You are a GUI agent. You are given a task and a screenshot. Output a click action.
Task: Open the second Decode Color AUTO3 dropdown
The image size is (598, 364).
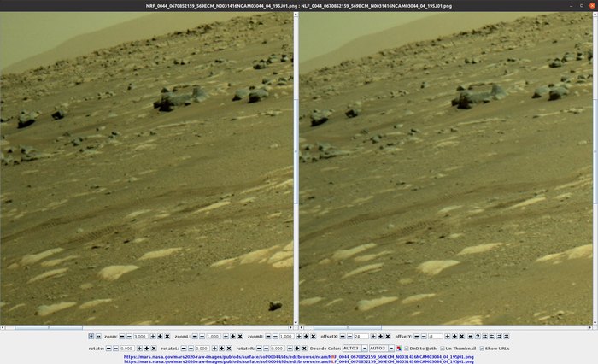point(382,349)
